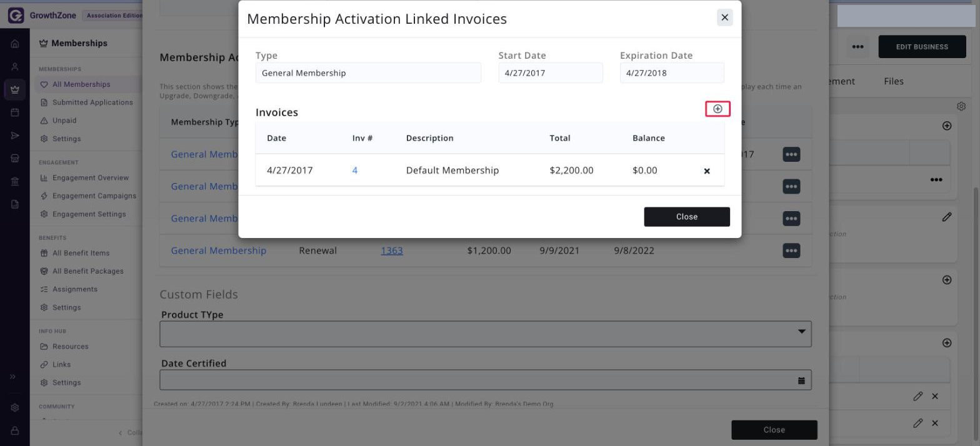
Task: Open the Contacts person icon in the left rail
Action: coord(15,67)
